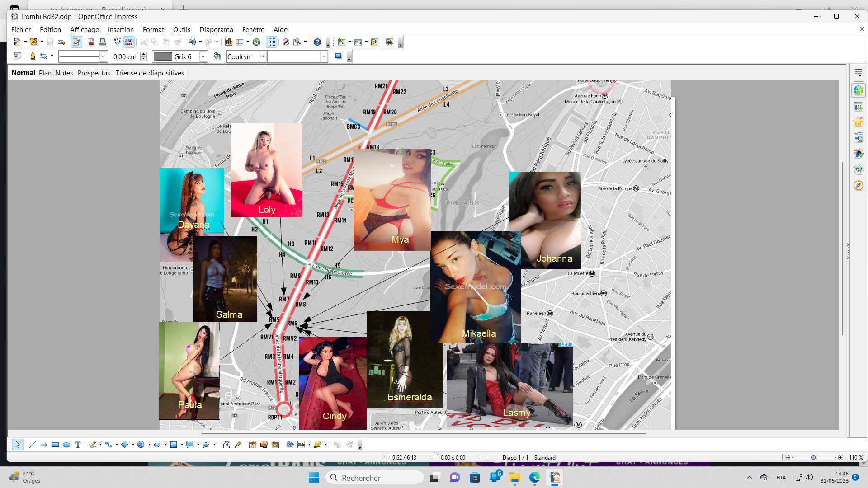
Task: Click the Rectangle drawing tool
Action: pyautogui.click(x=55, y=445)
